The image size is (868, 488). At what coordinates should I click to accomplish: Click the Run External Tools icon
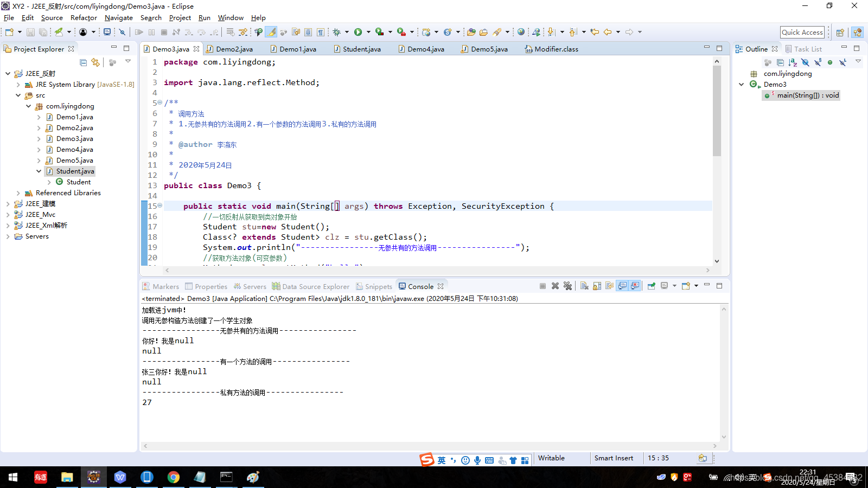click(x=401, y=32)
